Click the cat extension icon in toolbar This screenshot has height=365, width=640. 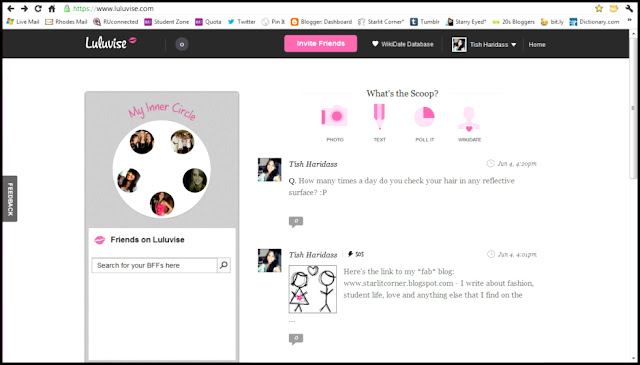613,9
